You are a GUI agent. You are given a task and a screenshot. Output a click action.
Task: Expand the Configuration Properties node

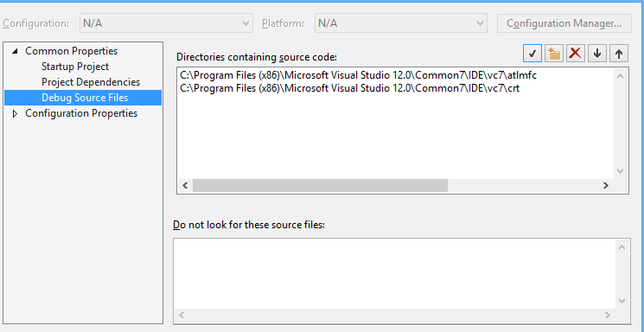point(16,113)
